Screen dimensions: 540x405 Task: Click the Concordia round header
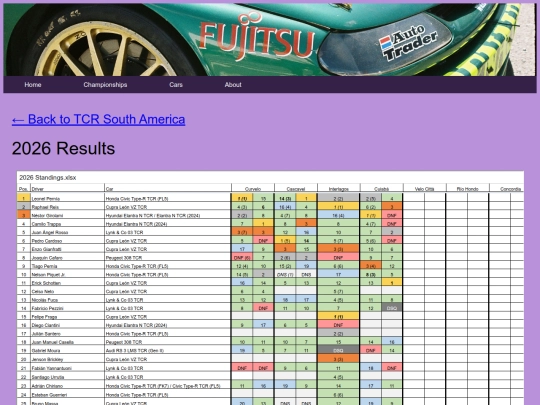tap(510, 189)
